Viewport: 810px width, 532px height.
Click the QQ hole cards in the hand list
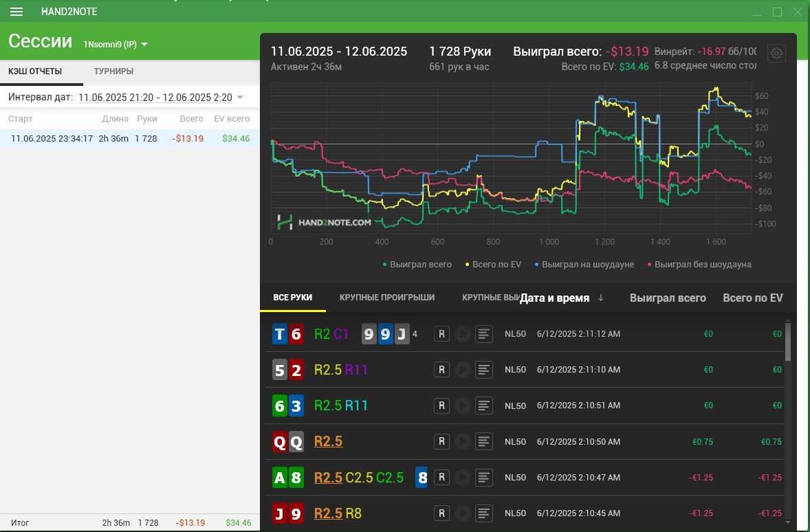287,441
